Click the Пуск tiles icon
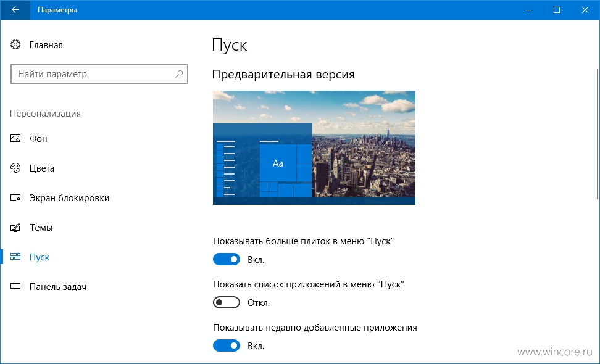The width and height of the screenshot is (600, 364). tap(15, 257)
